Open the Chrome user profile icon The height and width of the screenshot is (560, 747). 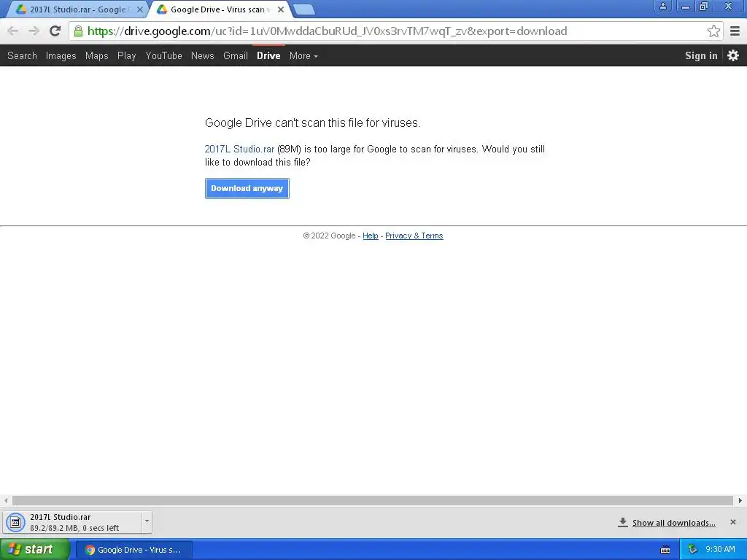coord(662,6)
